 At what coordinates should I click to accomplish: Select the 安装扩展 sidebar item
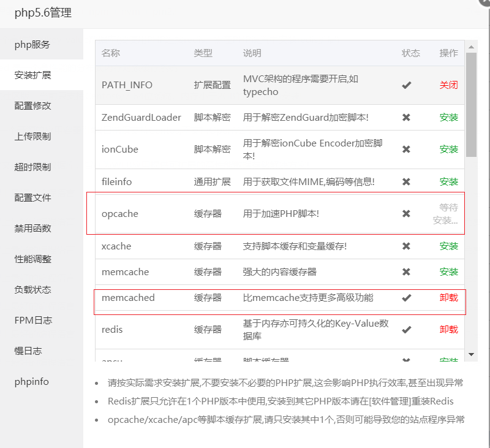point(38,74)
